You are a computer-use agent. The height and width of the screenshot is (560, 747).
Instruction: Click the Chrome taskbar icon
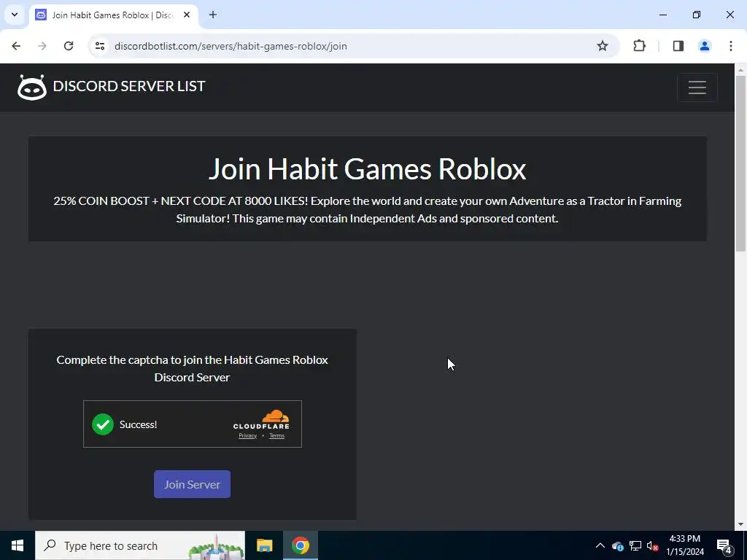[300, 545]
